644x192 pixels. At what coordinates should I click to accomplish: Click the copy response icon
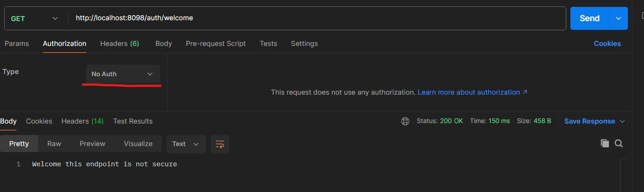click(604, 143)
